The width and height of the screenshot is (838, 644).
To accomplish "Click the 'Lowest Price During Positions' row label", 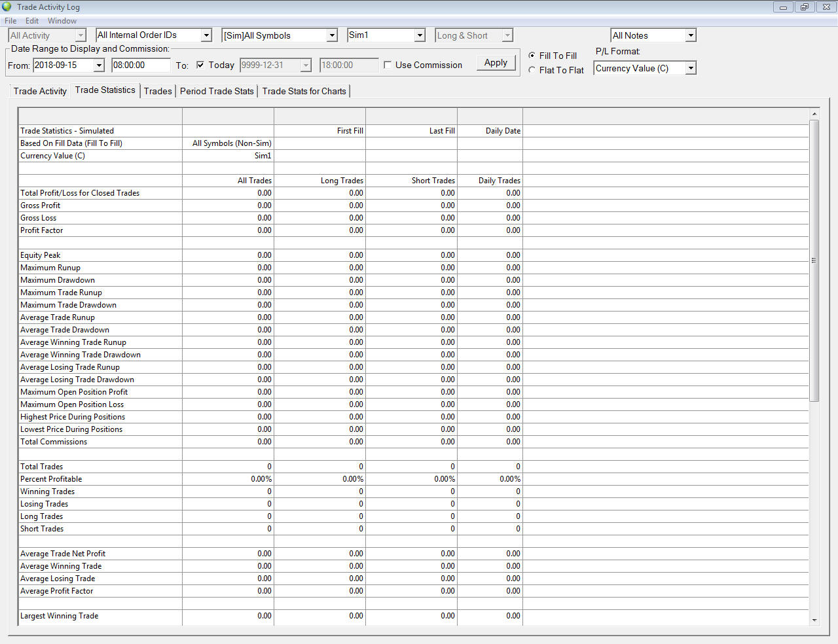I will tap(71, 429).
